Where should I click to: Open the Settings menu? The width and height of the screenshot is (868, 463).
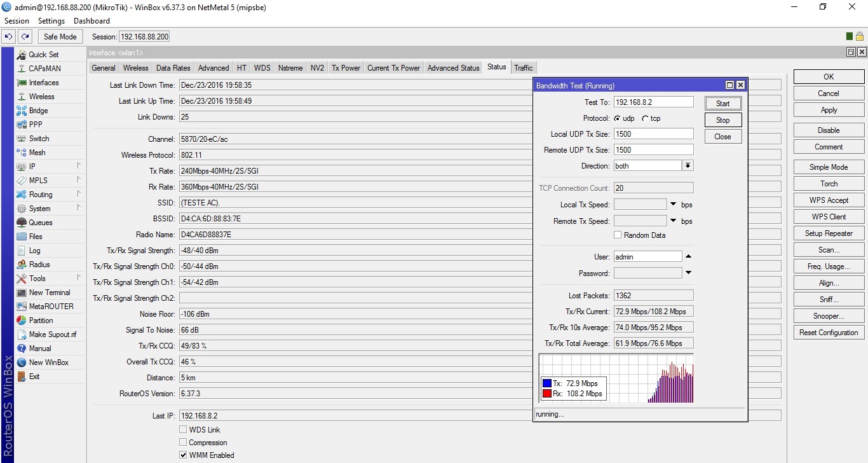[51, 21]
